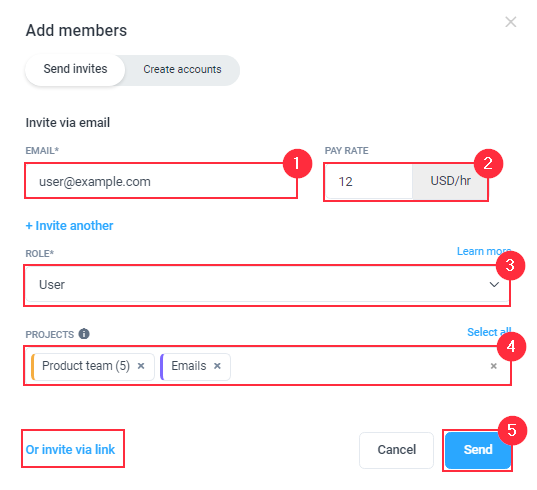Send the member invitation
Image resolution: width=537 pixels, height=490 pixels.
coord(478,450)
